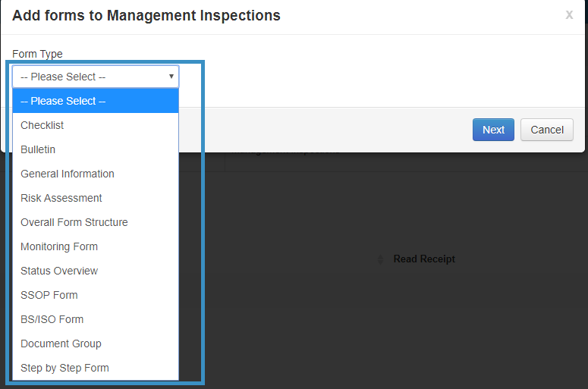588x389 pixels.
Task: Select Step by Step Form option
Action: (x=96, y=368)
